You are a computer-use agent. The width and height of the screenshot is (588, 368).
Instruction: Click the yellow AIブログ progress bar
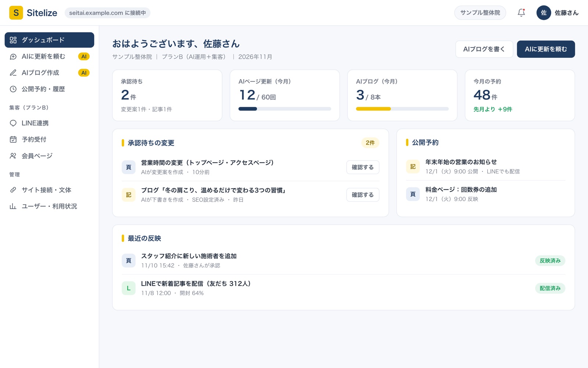coord(402,109)
